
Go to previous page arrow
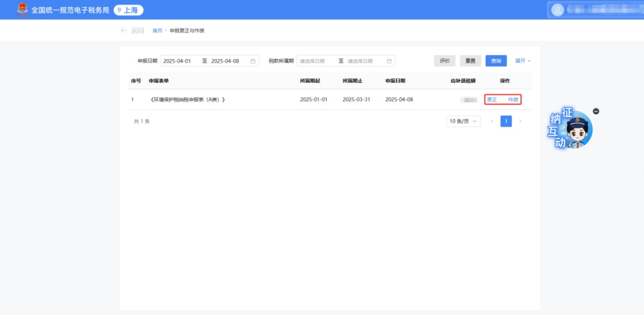coord(491,121)
